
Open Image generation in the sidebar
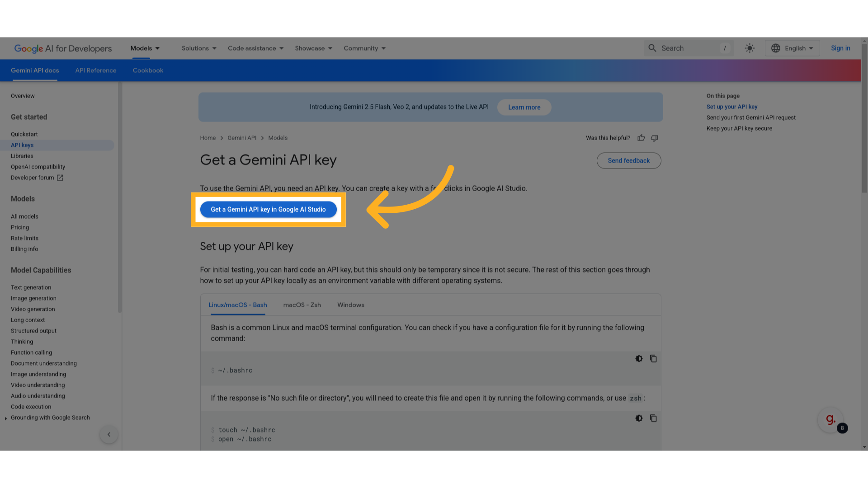click(x=33, y=298)
